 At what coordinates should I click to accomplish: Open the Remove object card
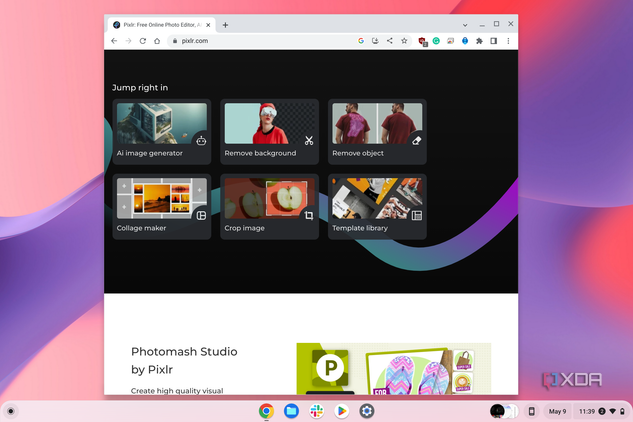pos(377,132)
